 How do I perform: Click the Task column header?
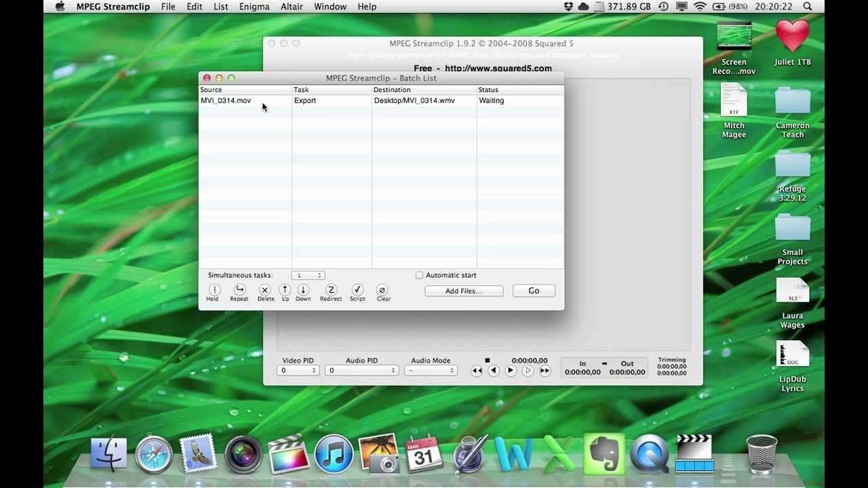332,89
